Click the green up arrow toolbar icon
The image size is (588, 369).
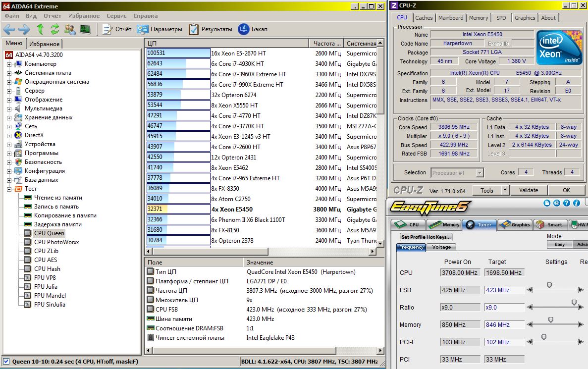pos(40,29)
